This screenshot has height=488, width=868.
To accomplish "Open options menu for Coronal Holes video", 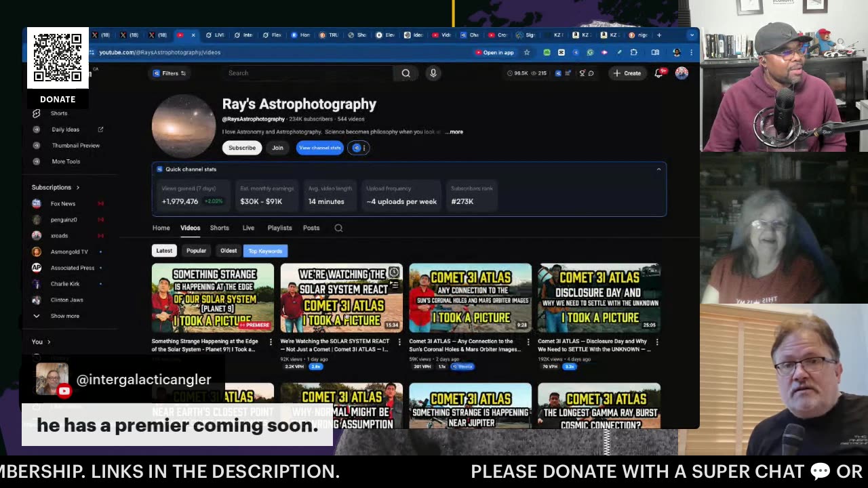I will 528,342.
